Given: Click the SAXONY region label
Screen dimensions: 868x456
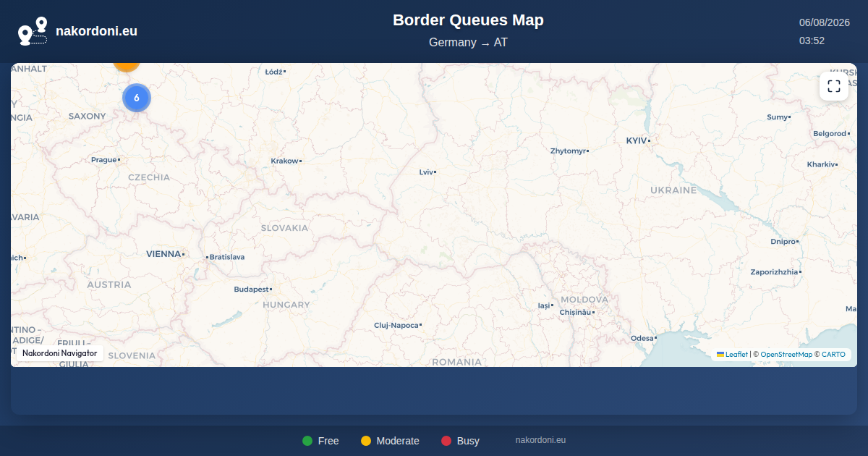Looking at the screenshot, I should click(x=87, y=117).
